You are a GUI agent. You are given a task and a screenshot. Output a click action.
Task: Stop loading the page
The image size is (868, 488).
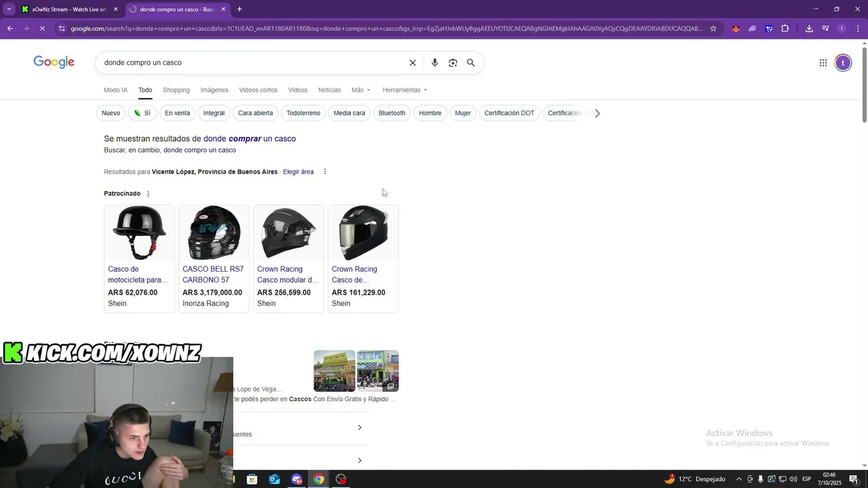(42, 28)
